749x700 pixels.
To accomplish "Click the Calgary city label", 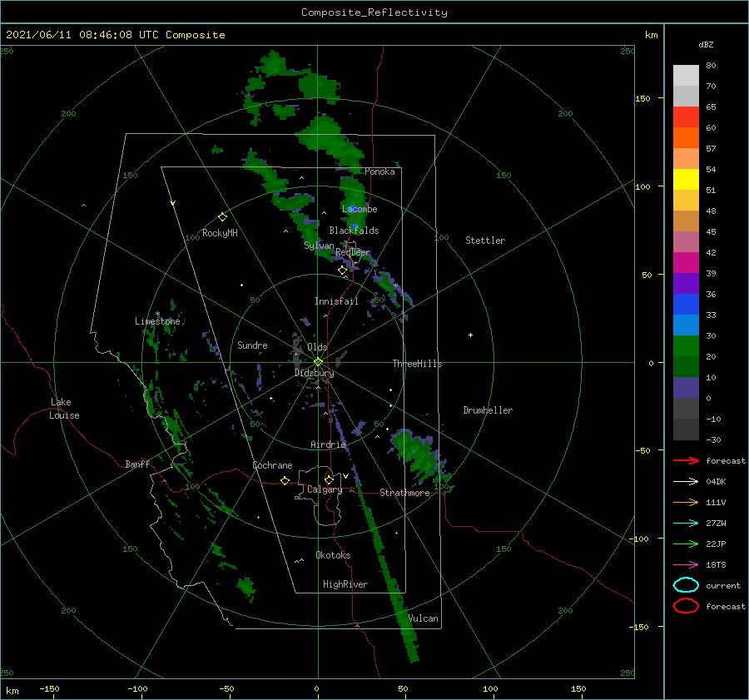I will click(325, 489).
